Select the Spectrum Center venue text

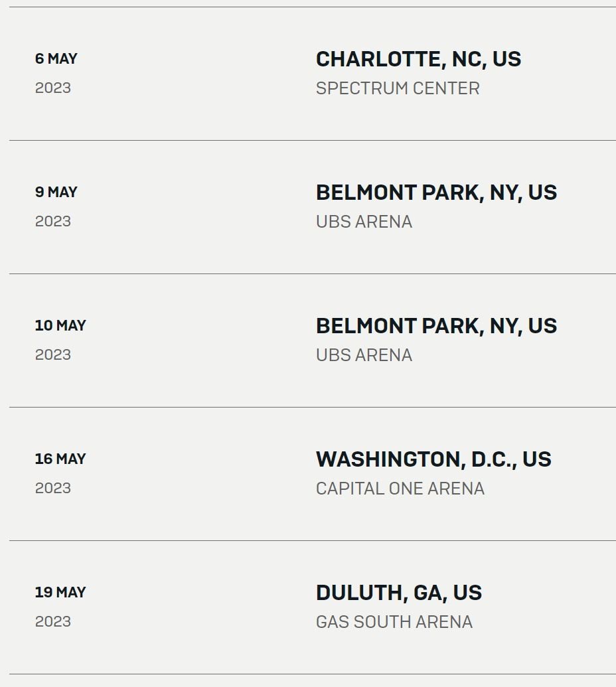pyautogui.click(x=398, y=88)
